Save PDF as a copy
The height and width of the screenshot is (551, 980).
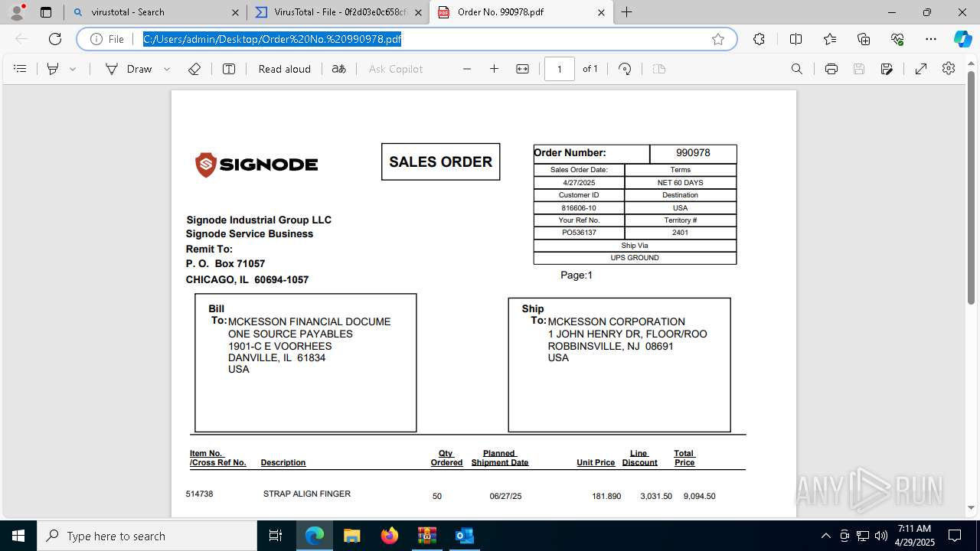pyautogui.click(x=887, y=69)
